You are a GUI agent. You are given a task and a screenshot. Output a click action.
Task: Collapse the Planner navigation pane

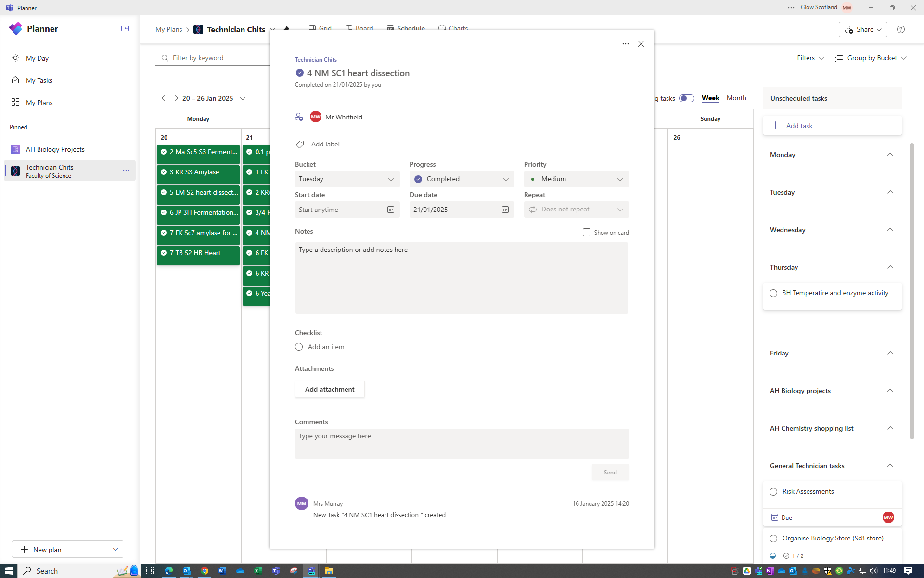tap(125, 29)
